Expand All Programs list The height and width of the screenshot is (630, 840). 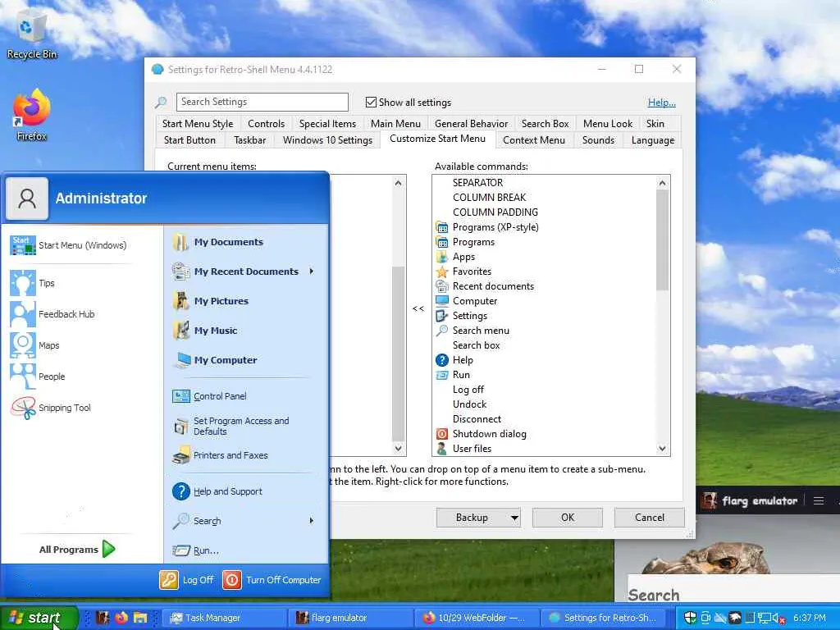click(x=77, y=549)
